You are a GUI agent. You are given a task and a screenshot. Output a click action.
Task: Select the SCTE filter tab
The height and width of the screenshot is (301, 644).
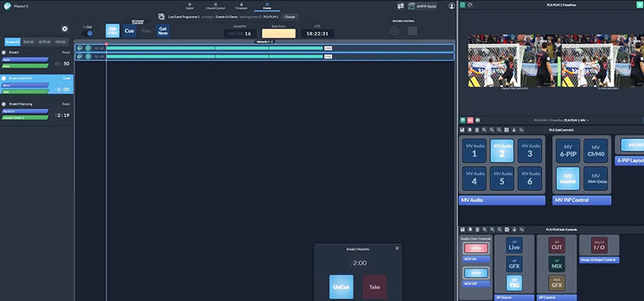(44, 42)
